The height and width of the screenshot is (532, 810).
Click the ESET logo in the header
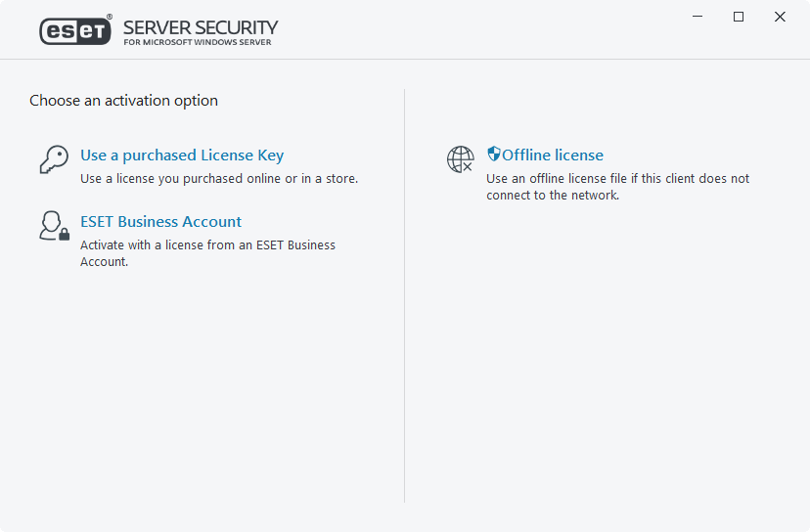point(75,31)
